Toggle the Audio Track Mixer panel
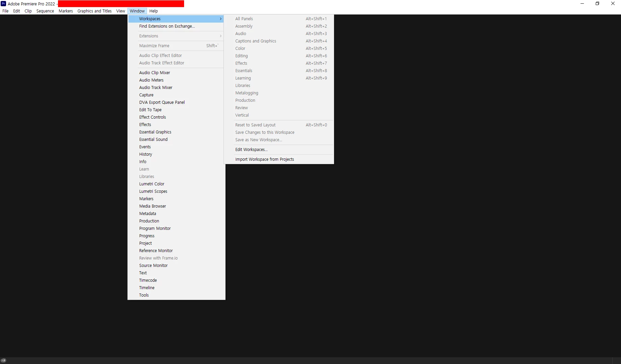This screenshot has height=364, width=621. pos(176,88)
